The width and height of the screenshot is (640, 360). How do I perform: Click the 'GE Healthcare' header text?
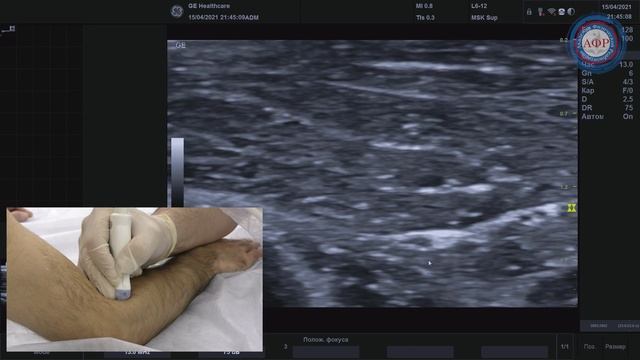(209, 6)
